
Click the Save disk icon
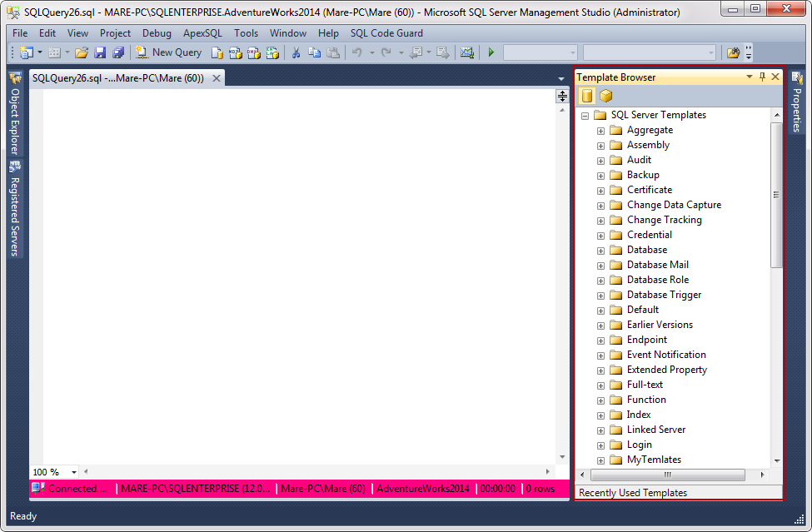point(100,52)
